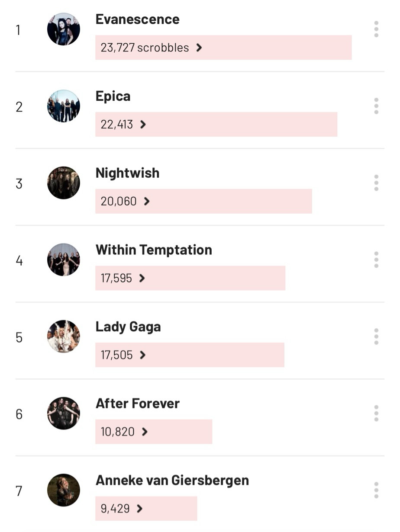Open more options for Lady Gaga

coord(376,337)
